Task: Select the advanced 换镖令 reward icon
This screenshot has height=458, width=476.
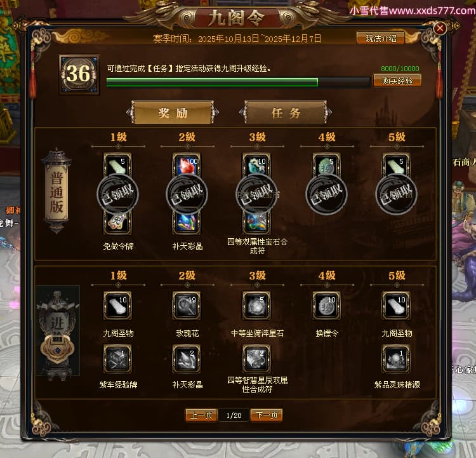Action: (326, 306)
